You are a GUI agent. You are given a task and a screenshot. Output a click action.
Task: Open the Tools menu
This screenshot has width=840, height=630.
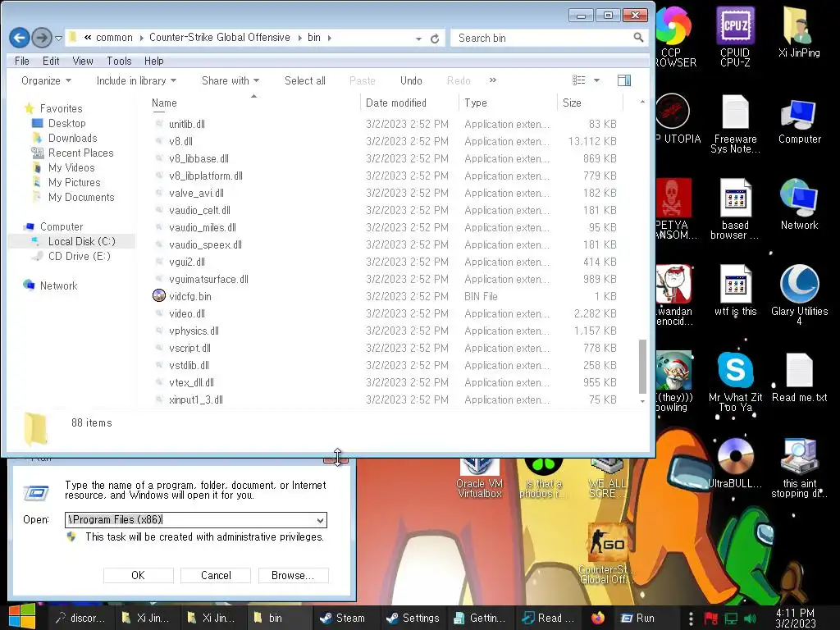(x=119, y=61)
